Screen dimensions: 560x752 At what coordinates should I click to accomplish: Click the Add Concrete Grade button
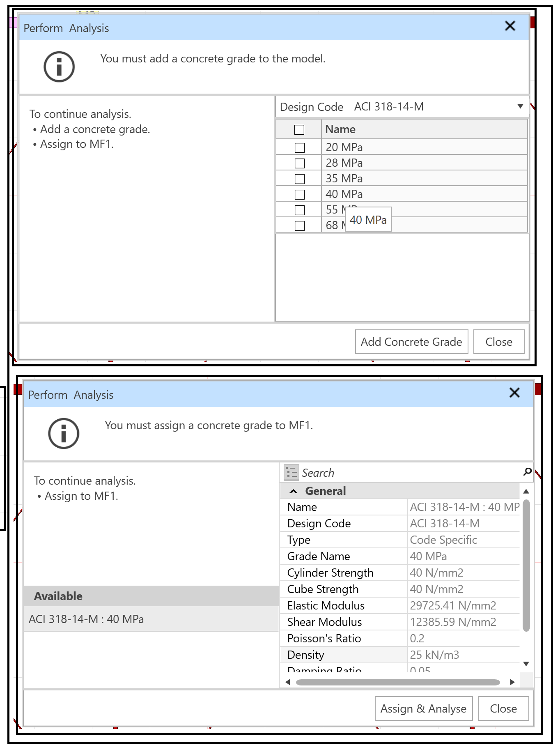411,342
